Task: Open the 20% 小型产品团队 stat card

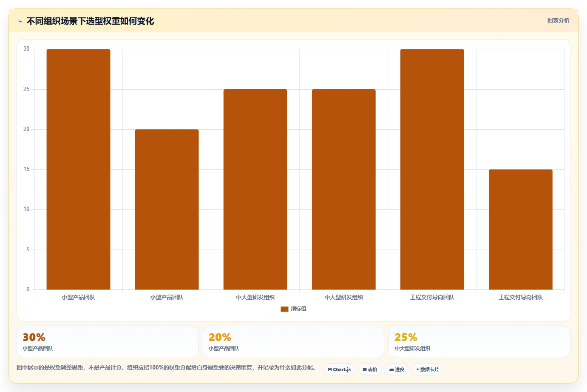Action: point(293,341)
